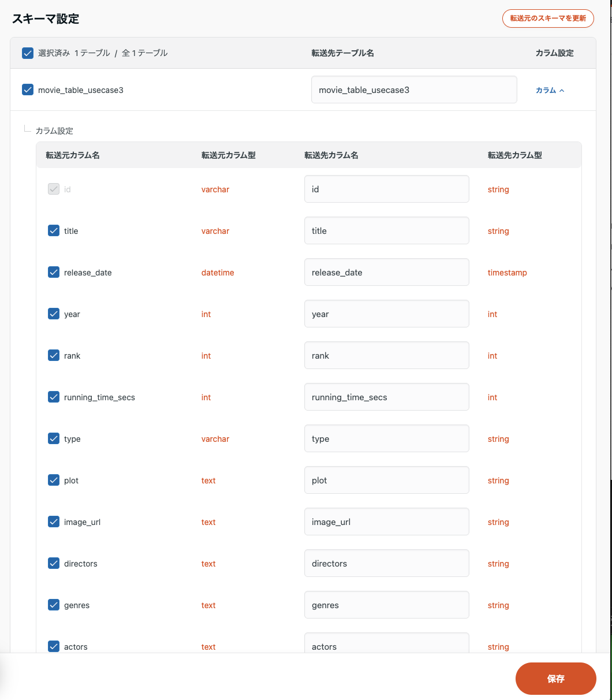Click the rank destination column name field
Screen dimensions: 612x700
pos(387,355)
